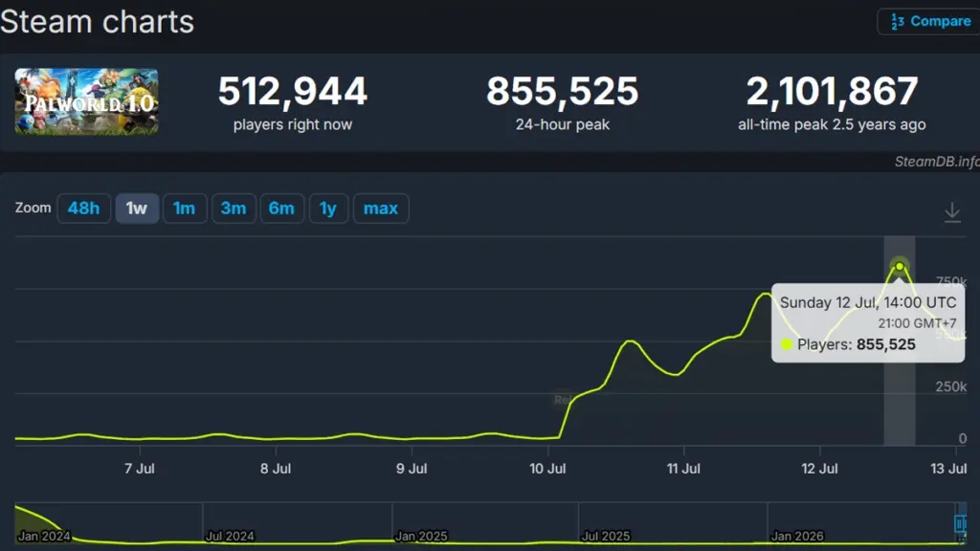Click the 250k y-axis label
This screenshot has width=980, height=551.
pyautogui.click(x=950, y=386)
